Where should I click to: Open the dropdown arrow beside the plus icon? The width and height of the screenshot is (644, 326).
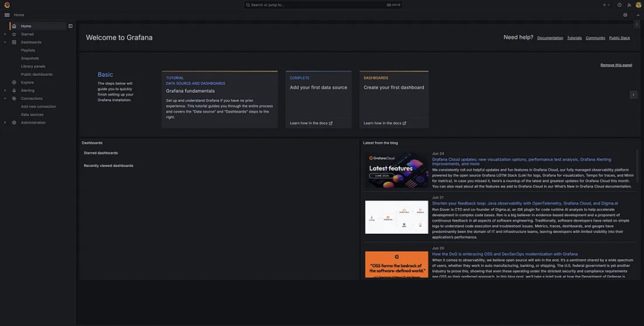pos(609,5)
